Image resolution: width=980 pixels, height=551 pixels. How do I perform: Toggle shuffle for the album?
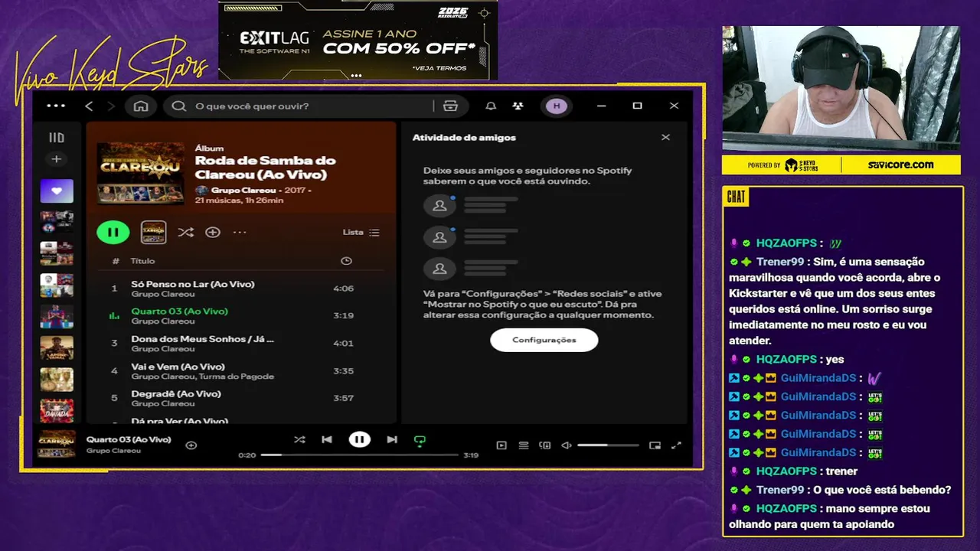pyautogui.click(x=185, y=232)
